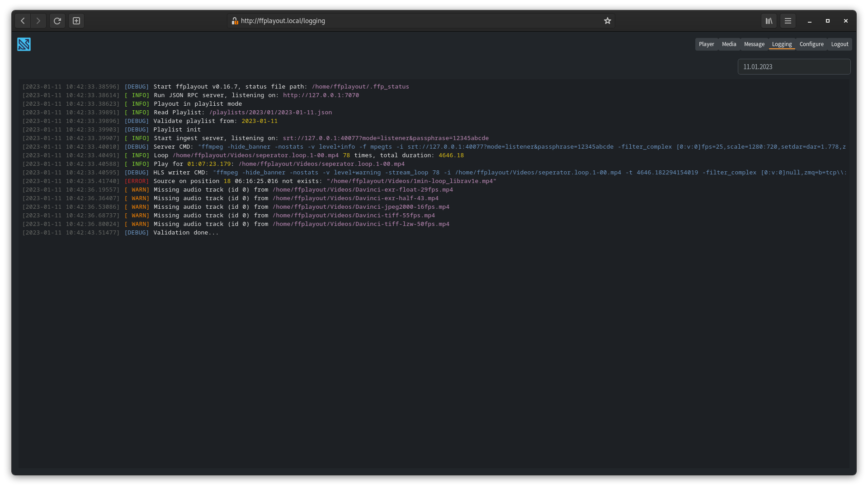Click the 1min-loop_librav1e.mp4 quoted path
The width and height of the screenshot is (868, 488).
click(x=411, y=181)
